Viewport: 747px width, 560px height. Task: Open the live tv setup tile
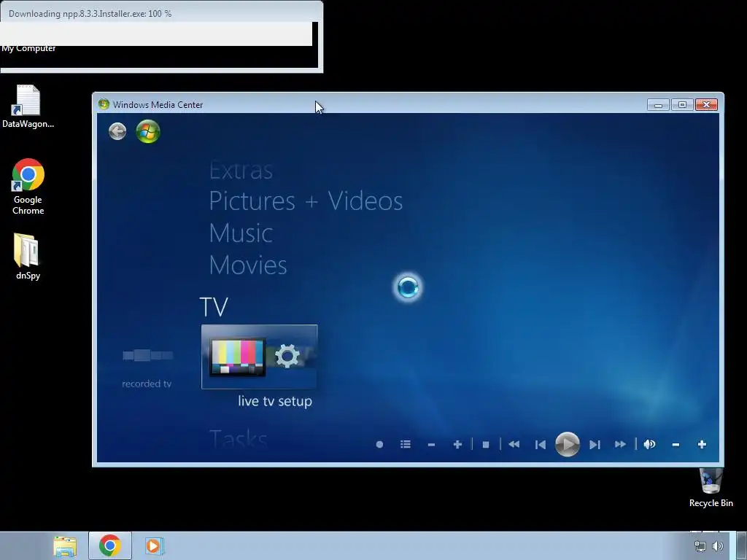point(259,357)
